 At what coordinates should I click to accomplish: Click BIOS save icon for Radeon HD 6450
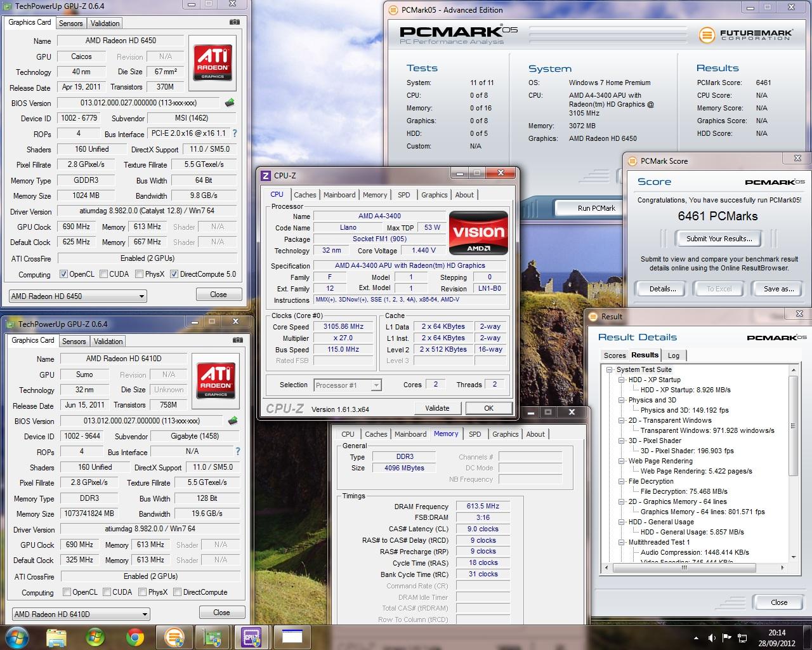pos(230,103)
